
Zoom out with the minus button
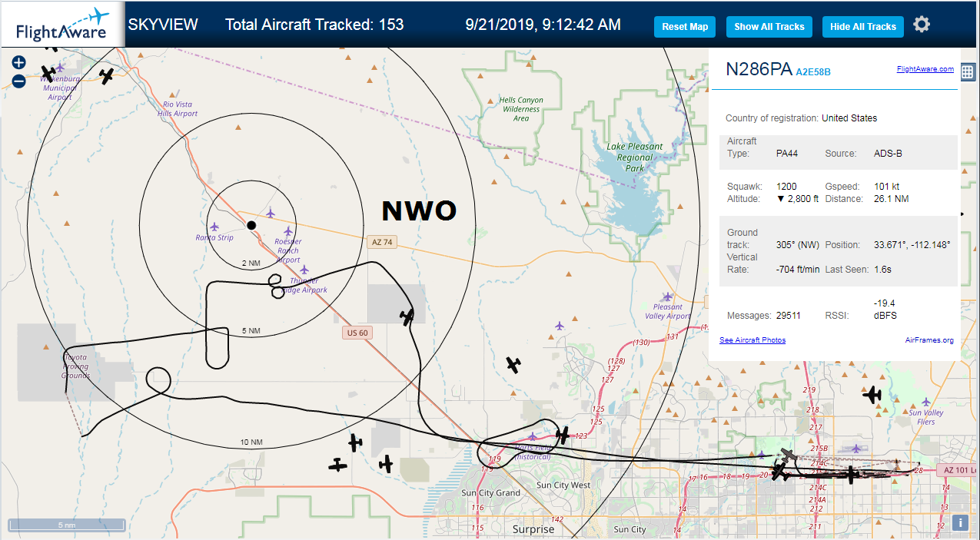tap(19, 81)
